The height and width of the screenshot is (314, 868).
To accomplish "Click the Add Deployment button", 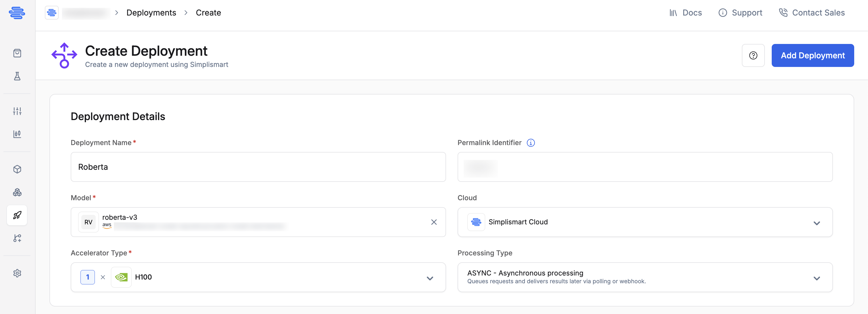I will 813,56.
